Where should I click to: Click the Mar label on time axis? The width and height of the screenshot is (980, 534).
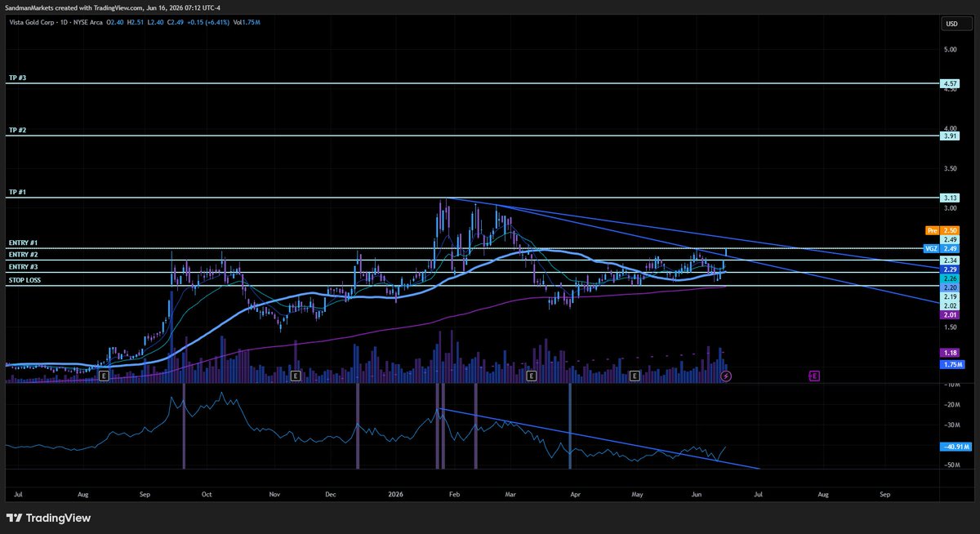[x=511, y=495]
